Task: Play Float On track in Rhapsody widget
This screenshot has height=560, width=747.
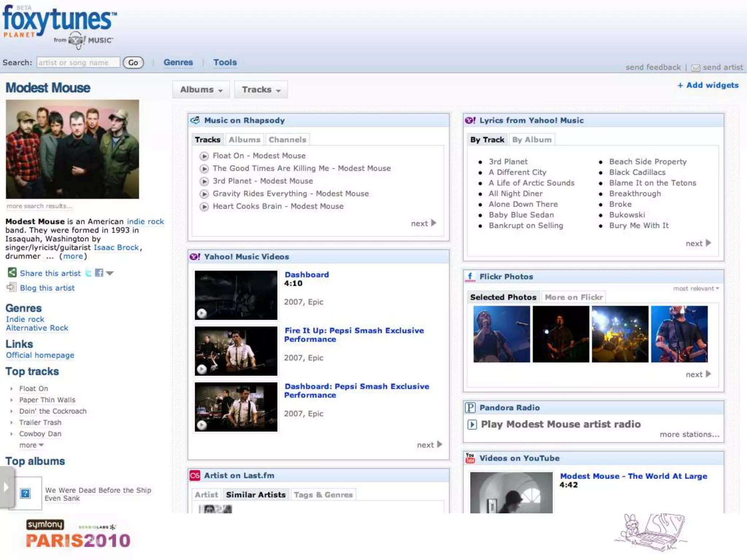Action: coord(204,156)
